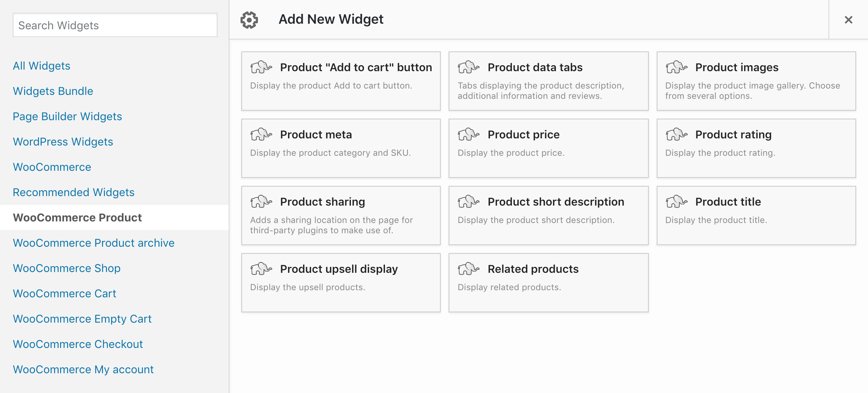Click the elephant icon on Product images widget

tap(677, 67)
